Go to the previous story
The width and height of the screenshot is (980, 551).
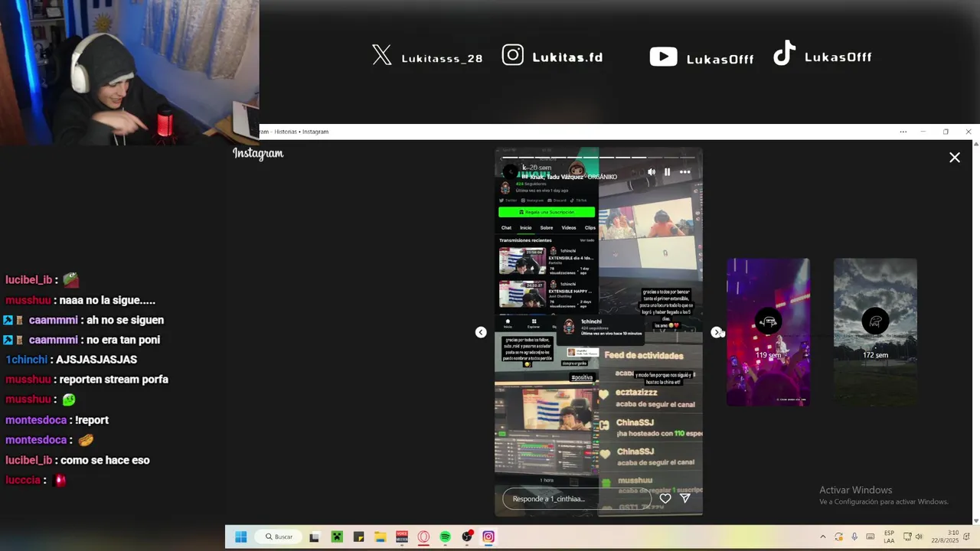coord(481,332)
